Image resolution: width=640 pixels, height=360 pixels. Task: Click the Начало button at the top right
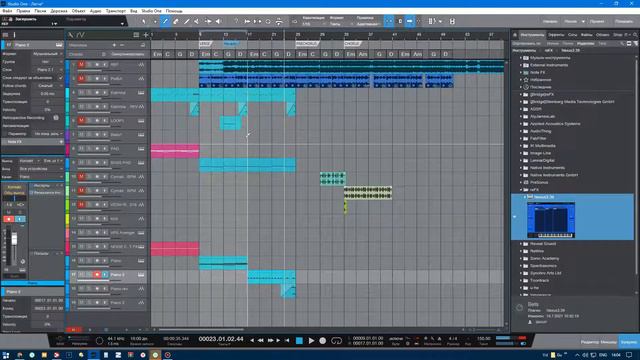point(550,21)
